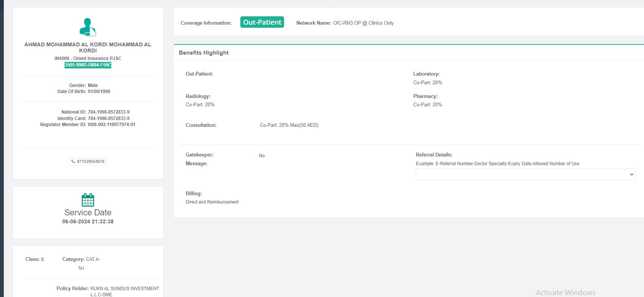Click the Benefits Highlight section header
The image size is (644, 297).
point(204,53)
